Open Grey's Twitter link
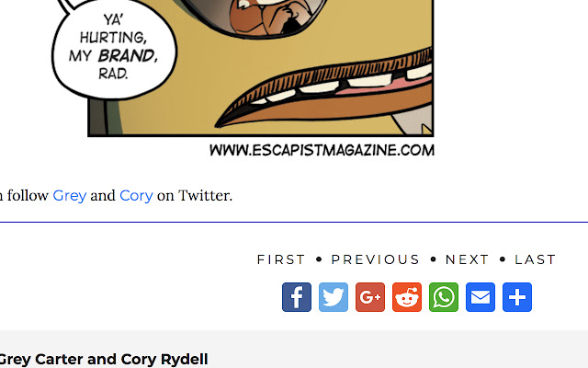Image resolution: width=588 pixels, height=368 pixels. (70, 196)
